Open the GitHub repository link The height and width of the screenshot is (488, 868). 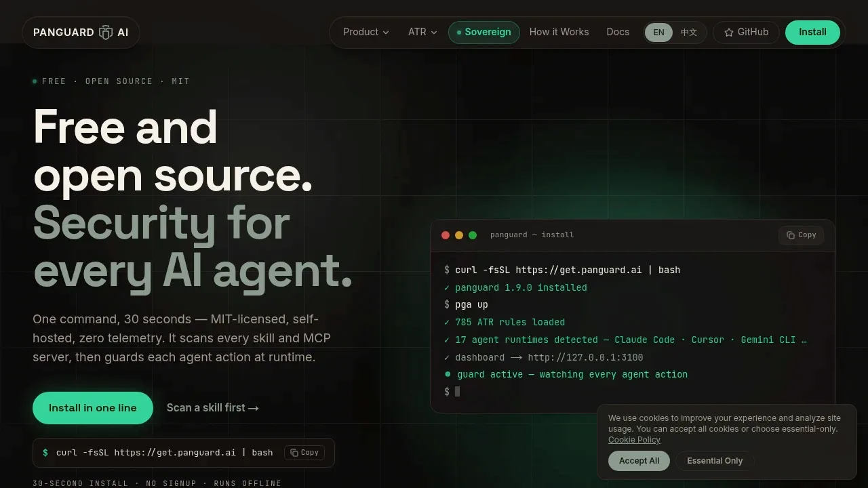[x=746, y=32]
